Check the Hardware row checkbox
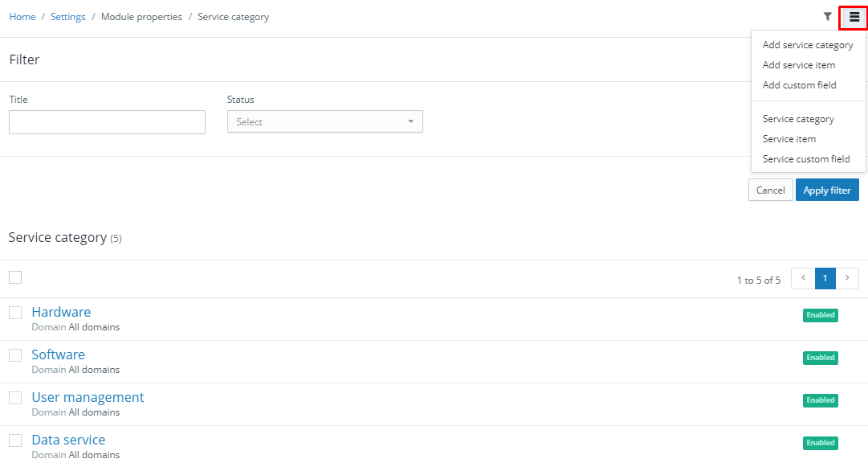The image size is (868, 467). click(15, 313)
